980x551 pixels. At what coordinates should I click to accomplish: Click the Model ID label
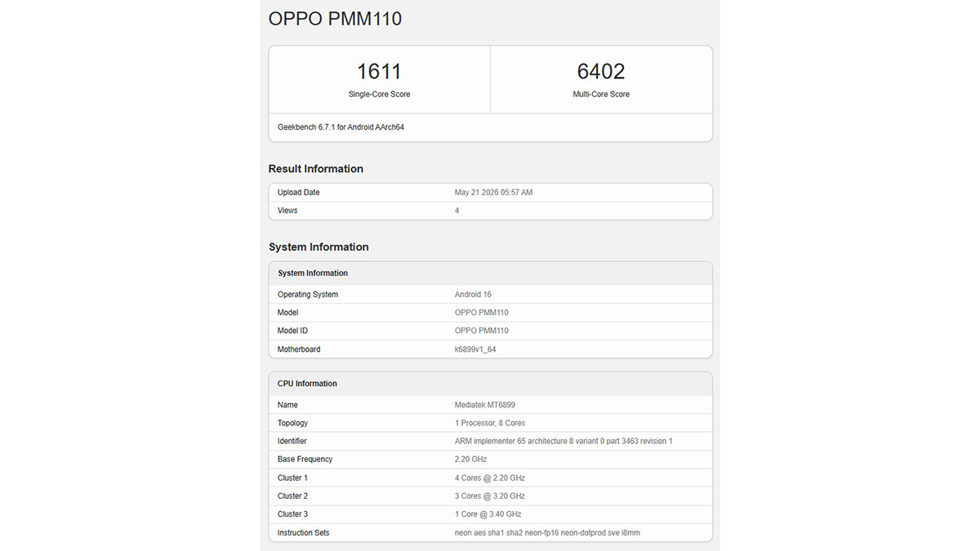[x=292, y=331]
